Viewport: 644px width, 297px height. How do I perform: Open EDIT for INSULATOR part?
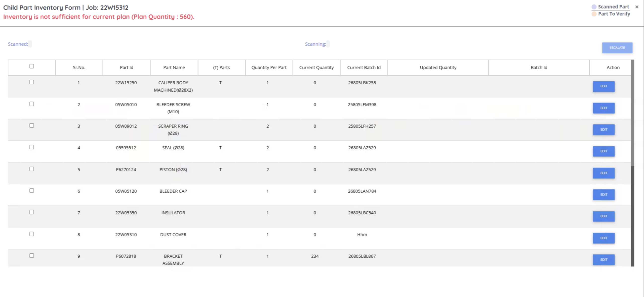(x=603, y=216)
